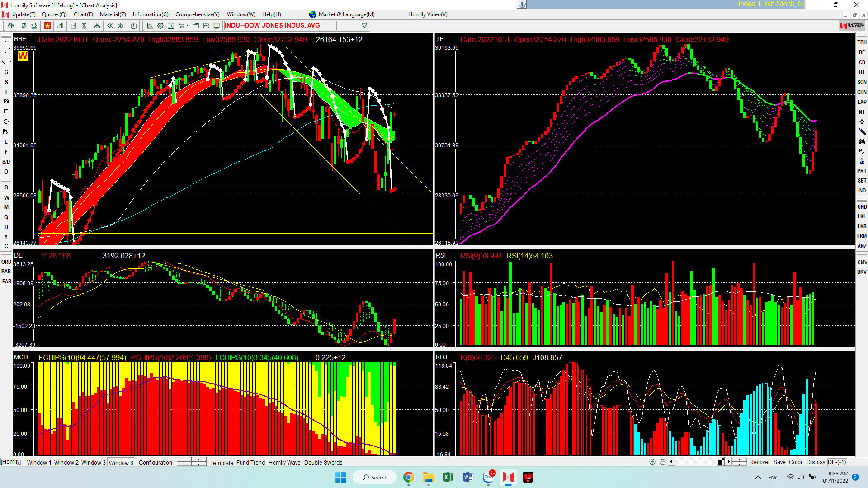868x488 pixels.
Task: Expand the stock symbol dropdown triangle
Action: tap(364, 26)
